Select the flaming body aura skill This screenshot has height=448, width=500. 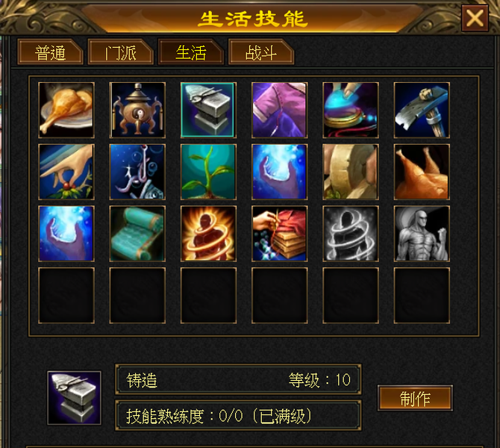point(208,234)
